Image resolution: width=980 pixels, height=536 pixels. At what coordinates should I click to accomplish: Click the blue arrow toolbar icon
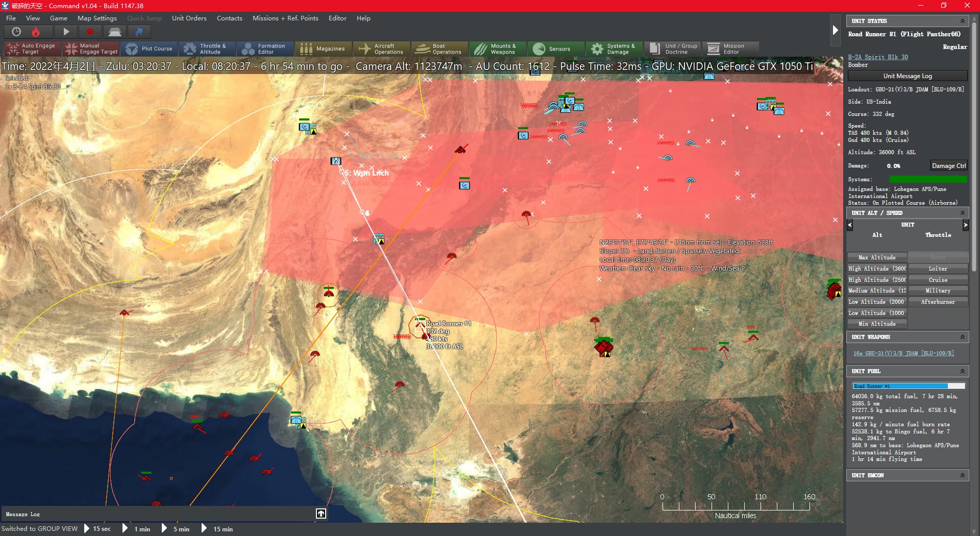(139, 32)
